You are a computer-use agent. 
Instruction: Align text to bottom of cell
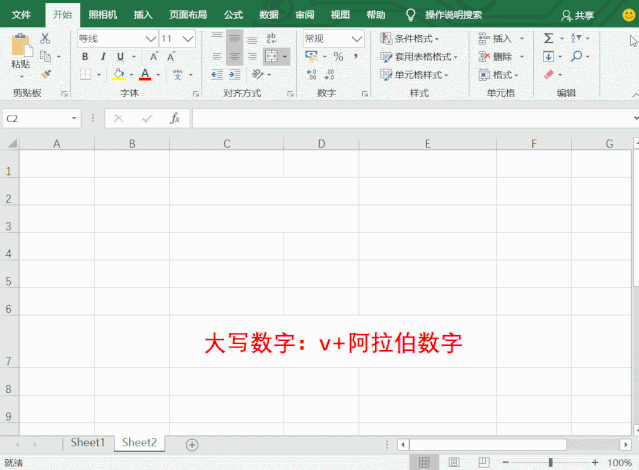pos(252,40)
